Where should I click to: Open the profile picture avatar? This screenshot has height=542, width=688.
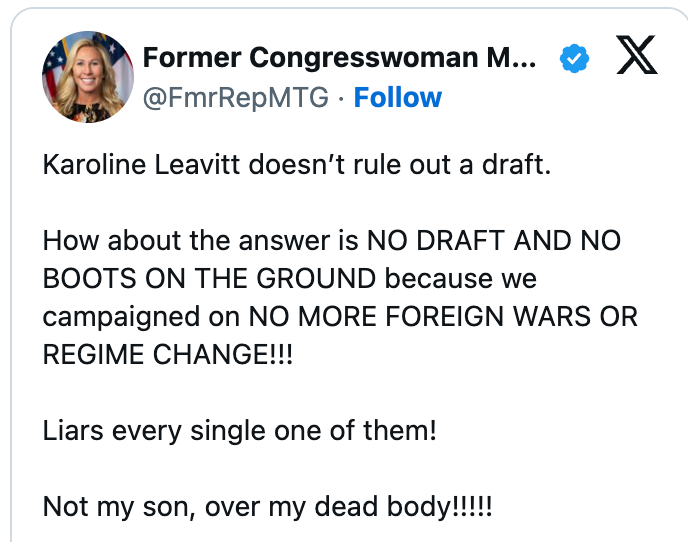pyautogui.click(x=88, y=77)
